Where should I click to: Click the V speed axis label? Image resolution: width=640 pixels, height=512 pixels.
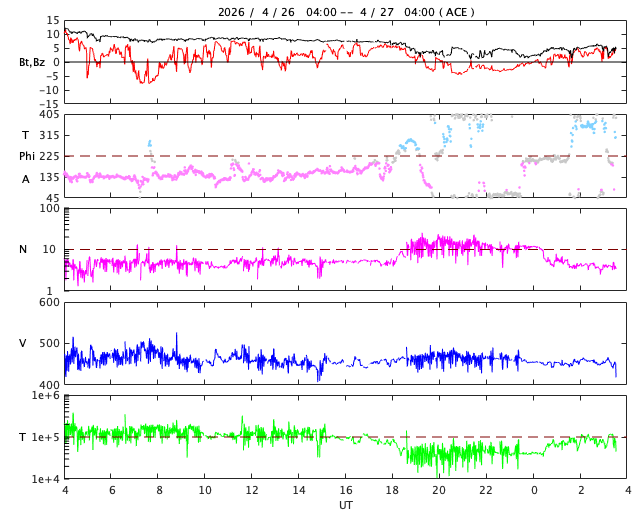point(23,343)
